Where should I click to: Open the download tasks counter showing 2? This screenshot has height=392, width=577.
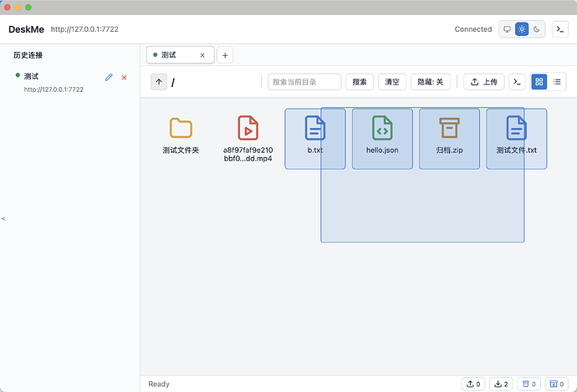[501, 384]
